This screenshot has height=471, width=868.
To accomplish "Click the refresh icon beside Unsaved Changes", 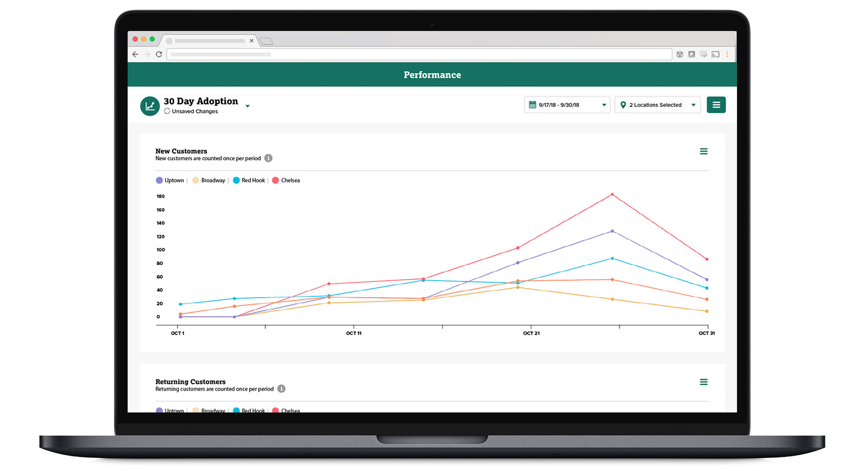I will pyautogui.click(x=166, y=111).
